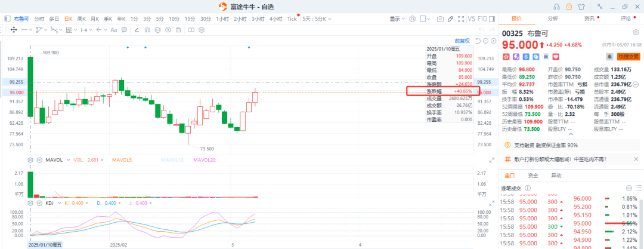
Task: Zoom in chart with plus icon
Action: click(x=493, y=41)
